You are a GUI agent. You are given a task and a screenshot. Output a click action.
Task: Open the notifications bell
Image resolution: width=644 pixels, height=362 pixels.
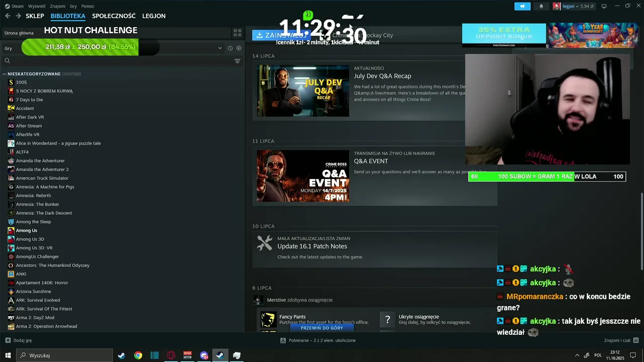coord(541,6)
